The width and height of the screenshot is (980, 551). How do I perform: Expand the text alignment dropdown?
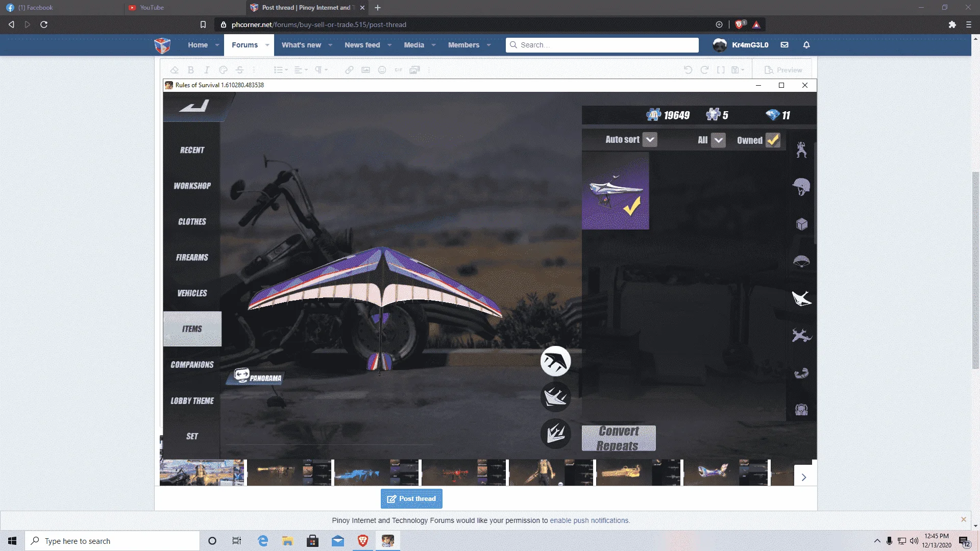click(301, 70)
